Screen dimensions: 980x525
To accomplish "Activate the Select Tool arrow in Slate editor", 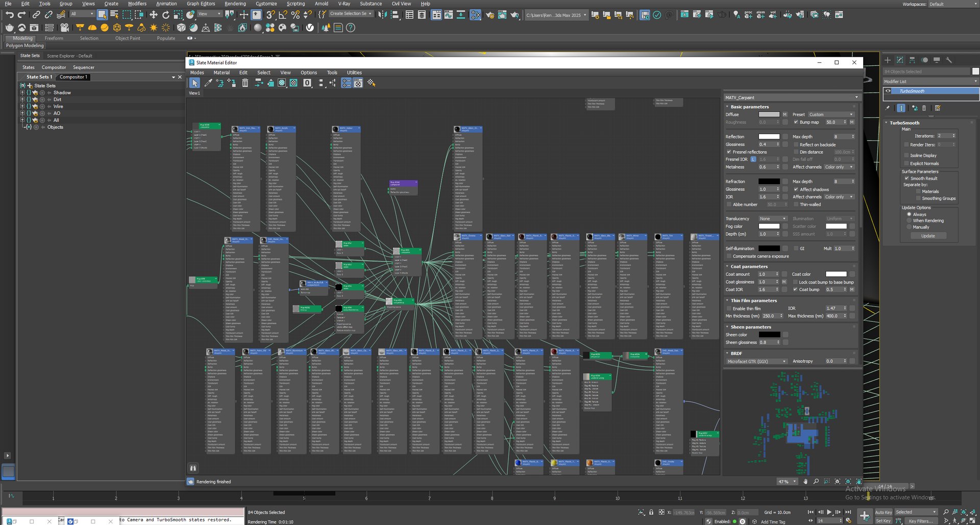I will [x=194, y=83].
